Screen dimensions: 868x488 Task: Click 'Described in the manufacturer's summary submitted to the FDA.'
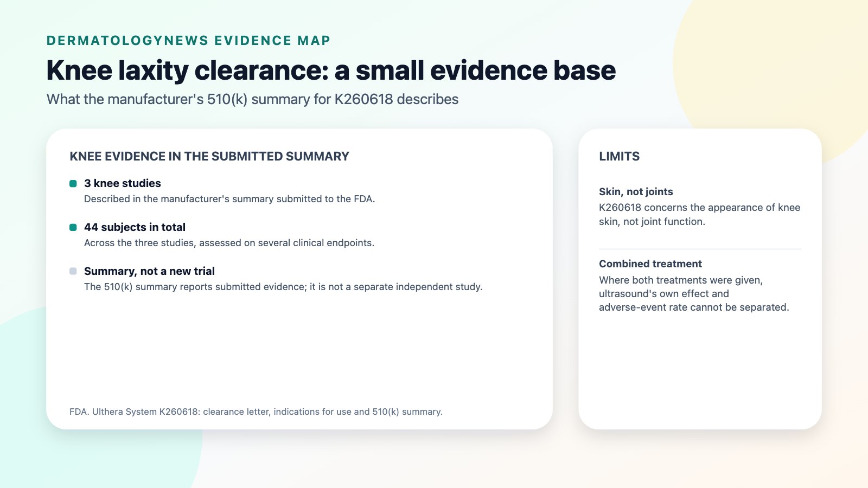point(229,199)
